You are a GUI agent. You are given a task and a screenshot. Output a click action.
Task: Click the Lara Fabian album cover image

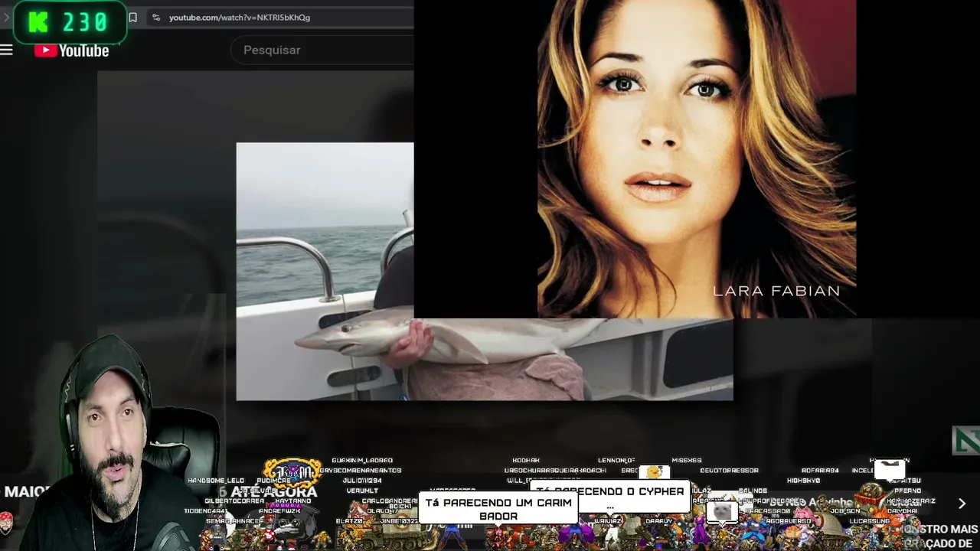(697, 158)
